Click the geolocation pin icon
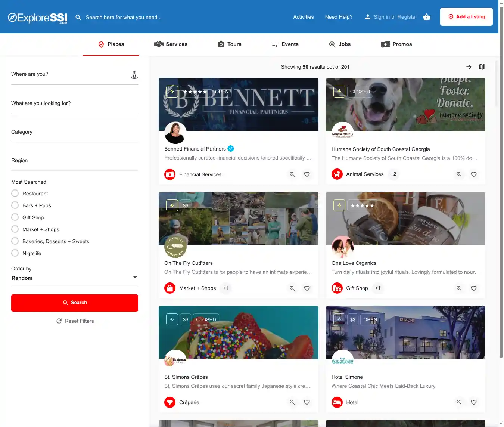Screen dimensions: 504x427 [x=134, y=75]
